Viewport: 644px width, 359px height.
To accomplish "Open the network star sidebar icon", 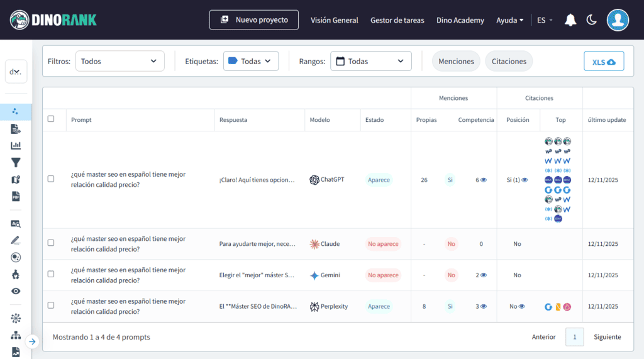I will tap(16, 318).
